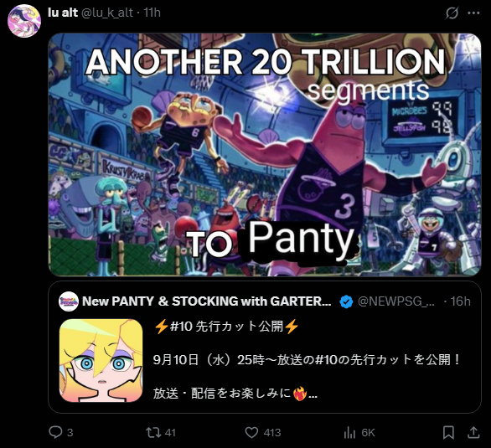
Task: Click the Grok slashed-circle icon
Action: pyautogui.click(x=452, y=13)
